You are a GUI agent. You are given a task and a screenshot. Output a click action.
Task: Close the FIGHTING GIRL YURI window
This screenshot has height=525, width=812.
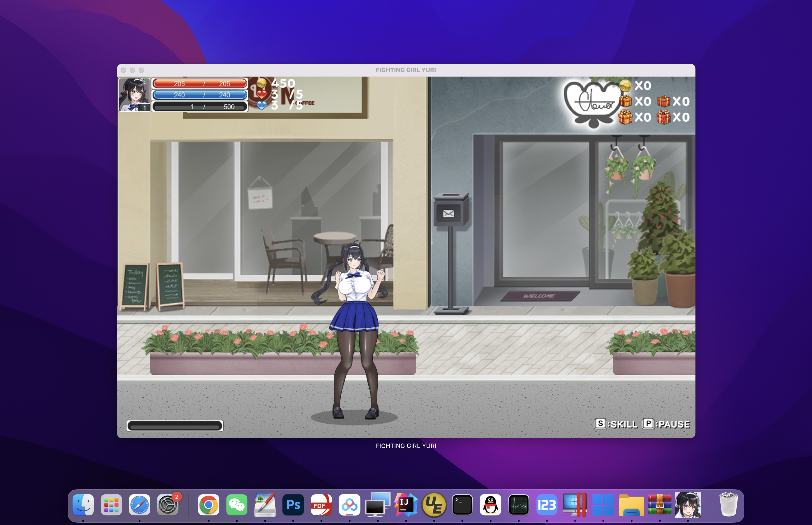point(123,70)
